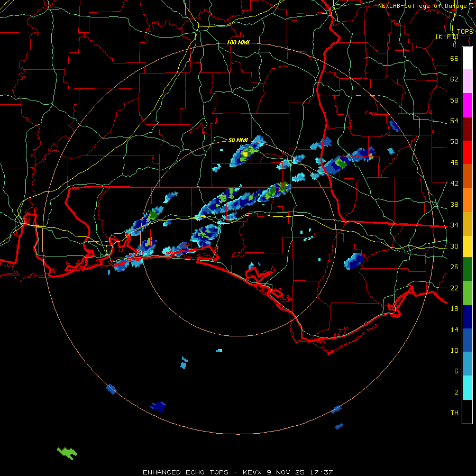Screen dimensions: 476x476
Task: Click the legend value 66
Action: click(454, 58)
